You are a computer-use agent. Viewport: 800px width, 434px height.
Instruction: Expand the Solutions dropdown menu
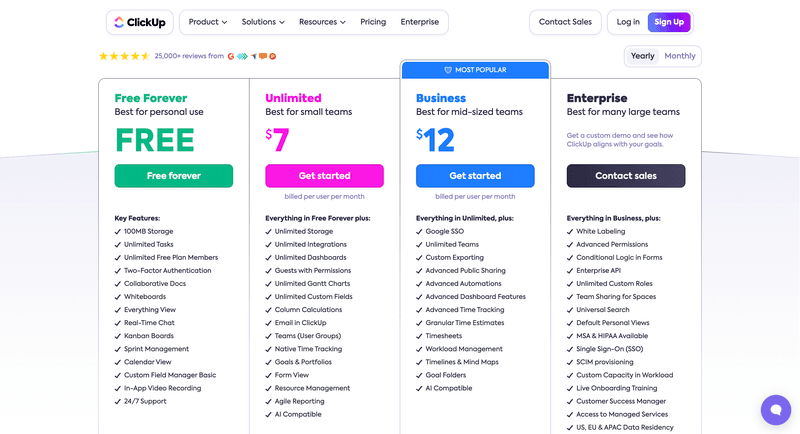click(x=263, y=22)
